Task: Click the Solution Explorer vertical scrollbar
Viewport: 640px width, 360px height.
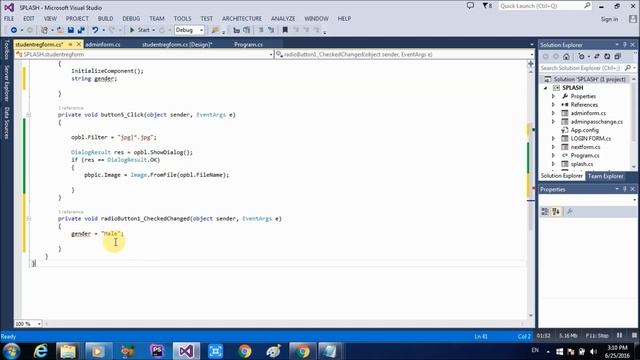Action: 634,122
